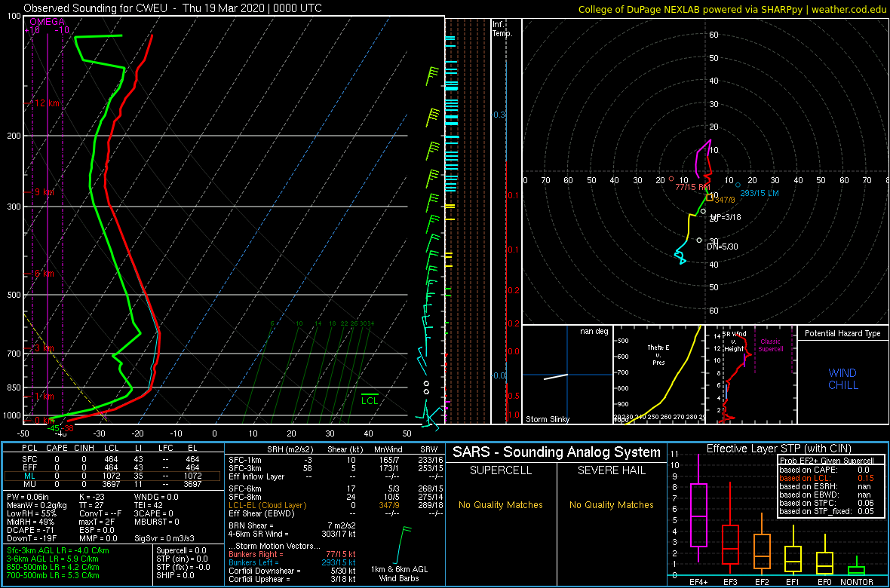Screen dimensions: 890x588
Task: Click the NONTOR axis label
Action: (x=857, y=582)
